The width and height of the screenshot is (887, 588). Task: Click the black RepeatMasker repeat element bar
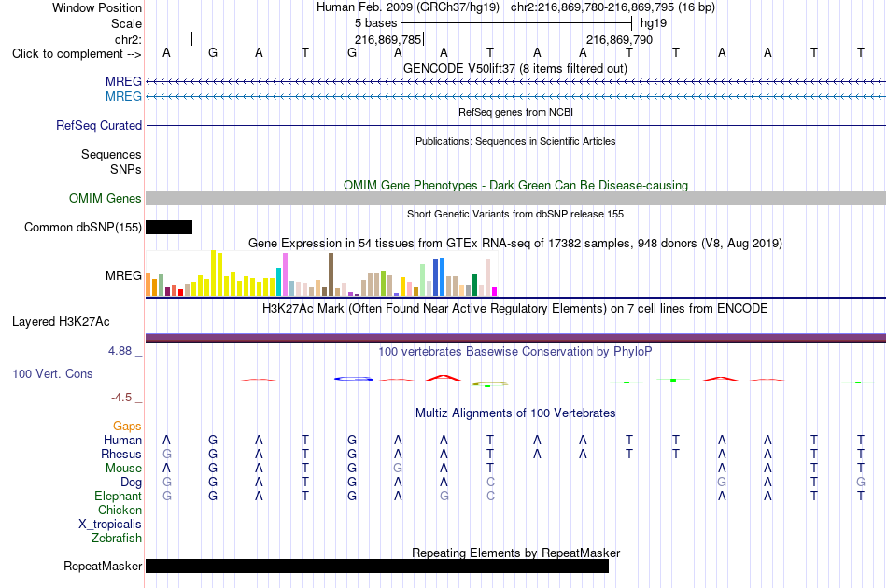click(x=377, y=566)
